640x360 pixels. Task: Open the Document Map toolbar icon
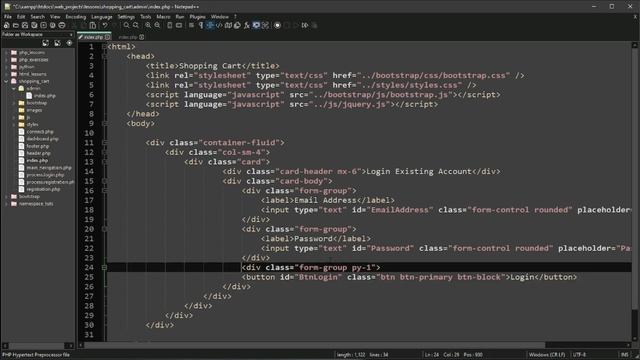tap(228, 25)
